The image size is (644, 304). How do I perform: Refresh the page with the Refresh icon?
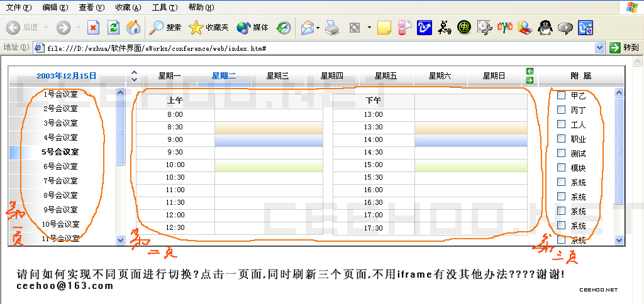point(113,28)
